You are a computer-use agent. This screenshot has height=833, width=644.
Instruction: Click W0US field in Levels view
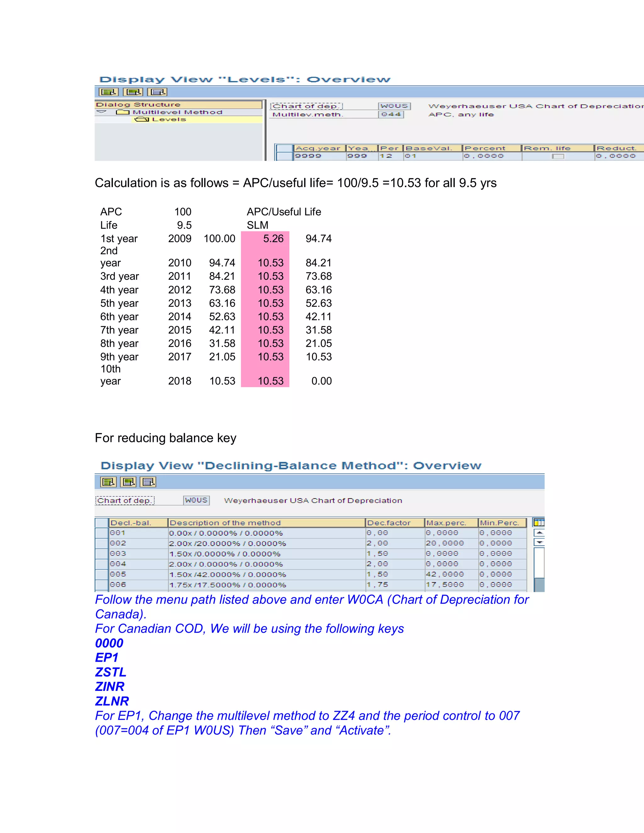click(x=394, y=106)
